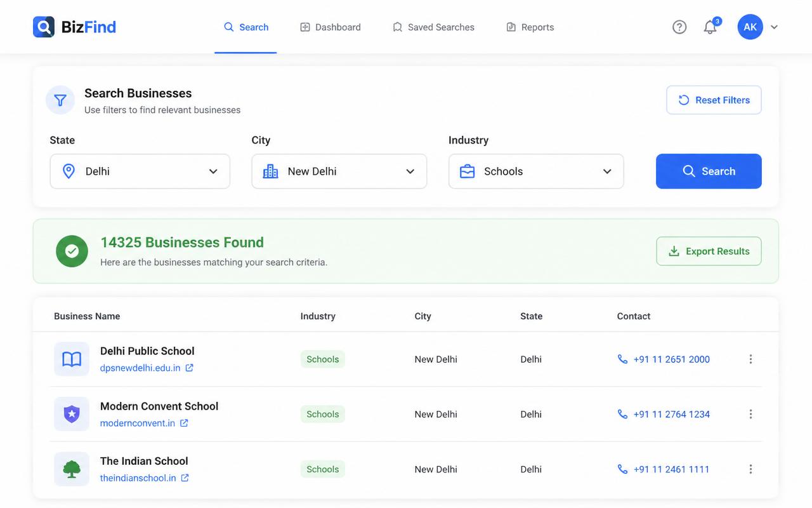This screenshot has width=812, height=508.
Task: Open the Reports tab
Action: point(530,27)
